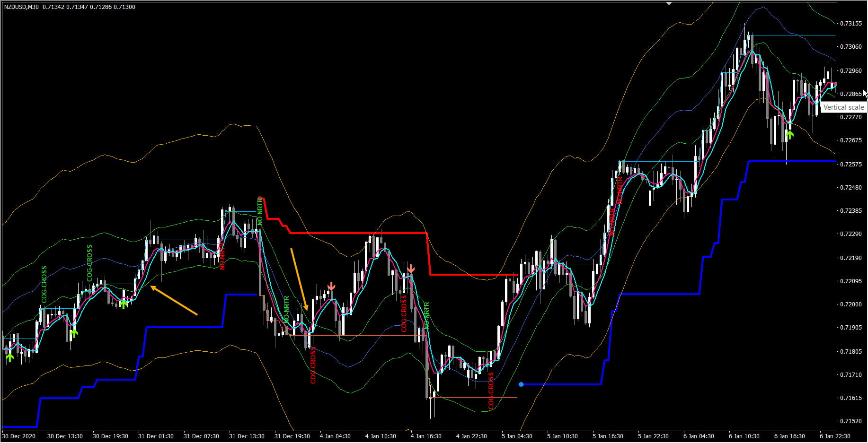Click price label 0.71615 on vertical scale
This screenshot has height=443, width=868.
click(x=851, y=398)
